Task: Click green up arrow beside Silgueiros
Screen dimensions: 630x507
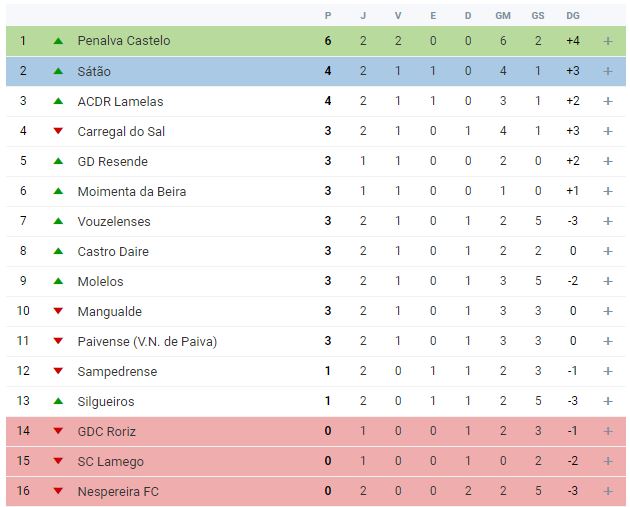Action: (x=58, y=401)
